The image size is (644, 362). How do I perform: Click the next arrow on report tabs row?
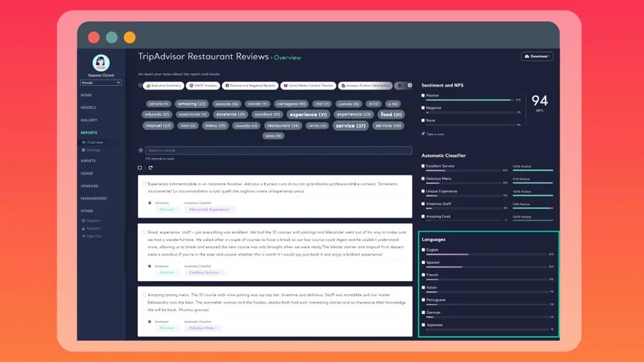pos(409,85)
